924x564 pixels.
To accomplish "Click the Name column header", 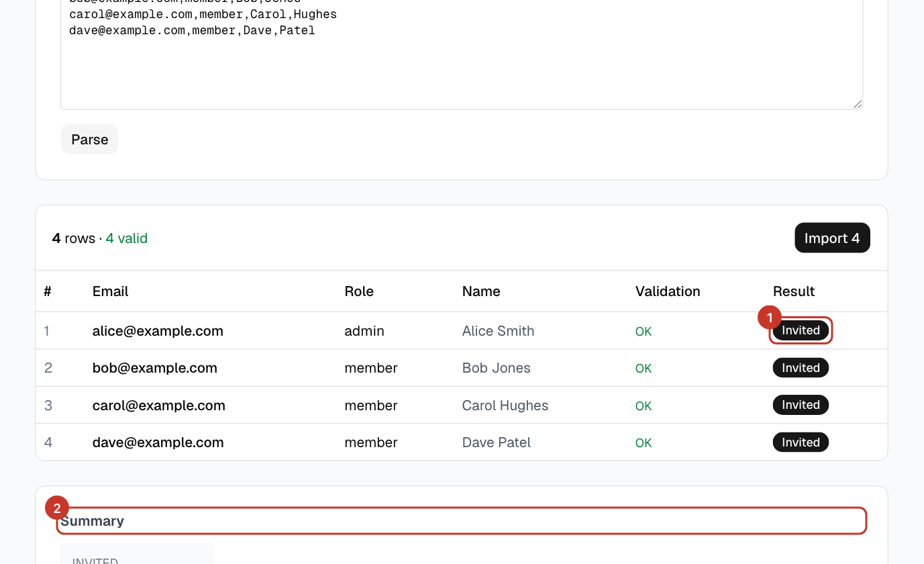I will click(x=481, y=291).
